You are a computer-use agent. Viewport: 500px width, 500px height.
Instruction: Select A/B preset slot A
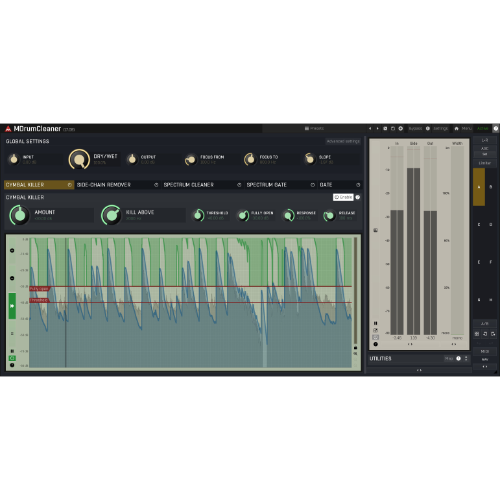[479, 187]
